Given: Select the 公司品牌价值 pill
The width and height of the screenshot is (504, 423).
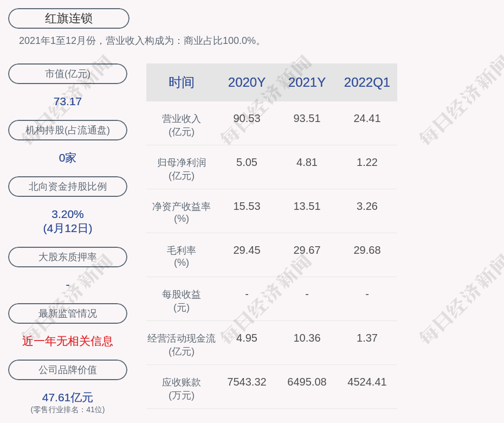Looking at the screenshot, I should click(68, 370).
